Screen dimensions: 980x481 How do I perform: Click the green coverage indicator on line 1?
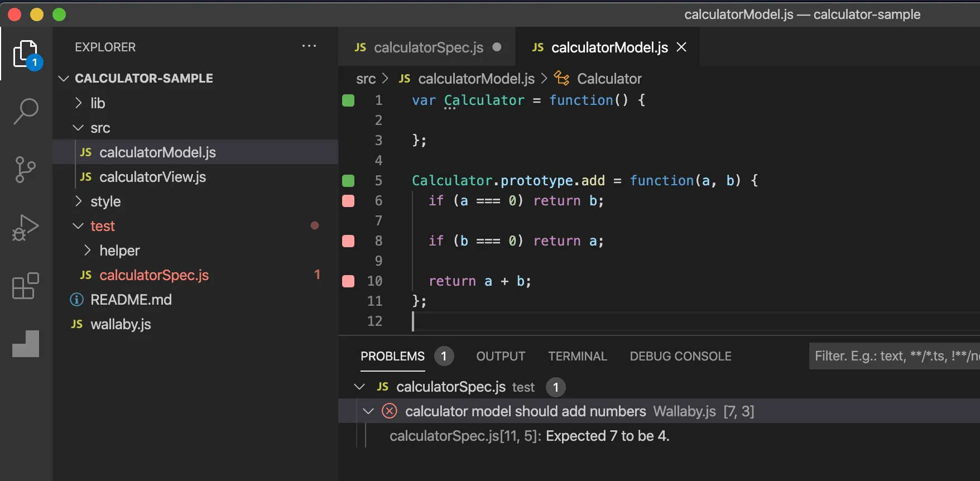(348, 100)
